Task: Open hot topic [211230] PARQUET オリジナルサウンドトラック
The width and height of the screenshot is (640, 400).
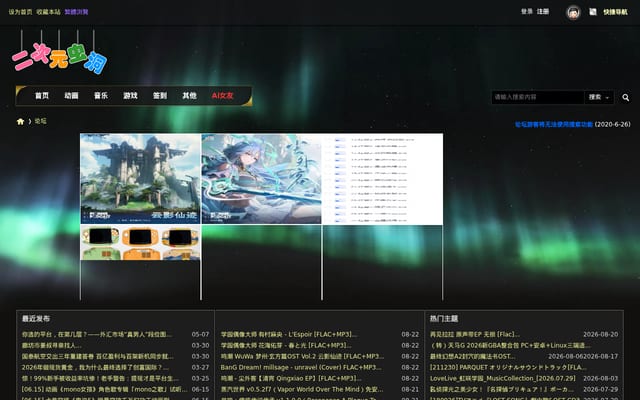Action: point(508,367)
